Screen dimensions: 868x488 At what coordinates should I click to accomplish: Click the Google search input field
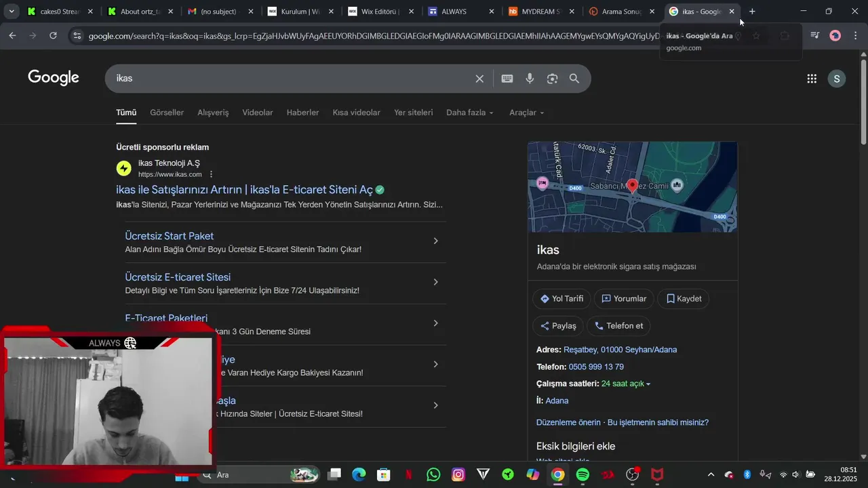click(292, 79)
